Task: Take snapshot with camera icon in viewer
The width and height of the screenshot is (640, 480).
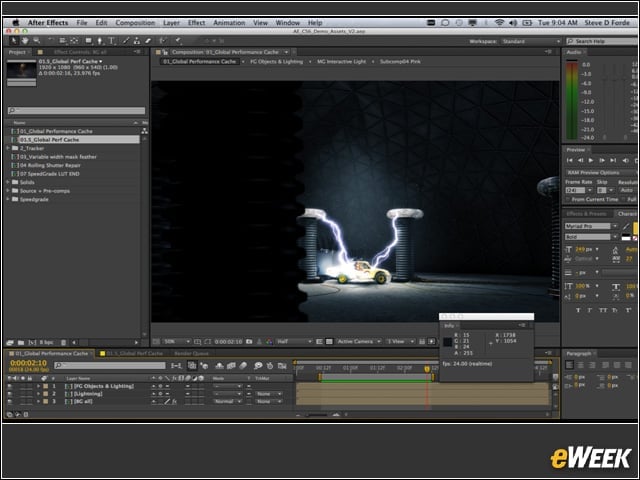Action: [249, 342]
